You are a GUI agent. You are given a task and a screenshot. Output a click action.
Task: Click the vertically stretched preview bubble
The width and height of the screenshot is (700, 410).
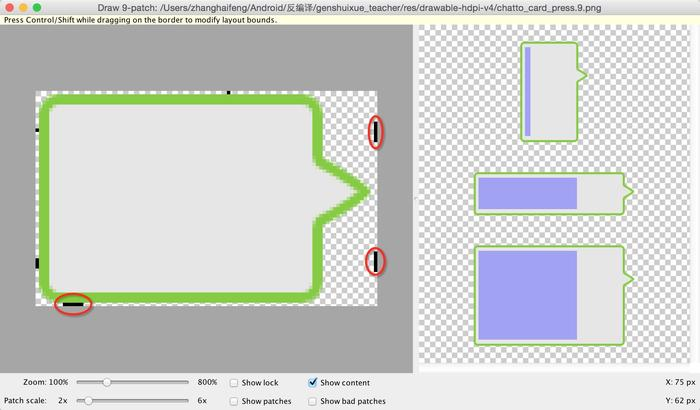pos(554,92)
